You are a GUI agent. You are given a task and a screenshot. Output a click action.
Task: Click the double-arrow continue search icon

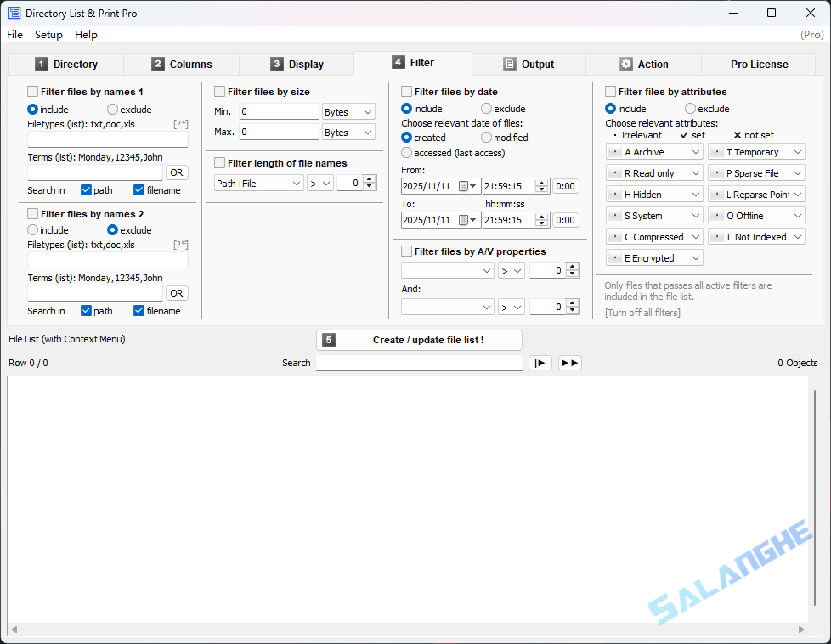[569, 362]
